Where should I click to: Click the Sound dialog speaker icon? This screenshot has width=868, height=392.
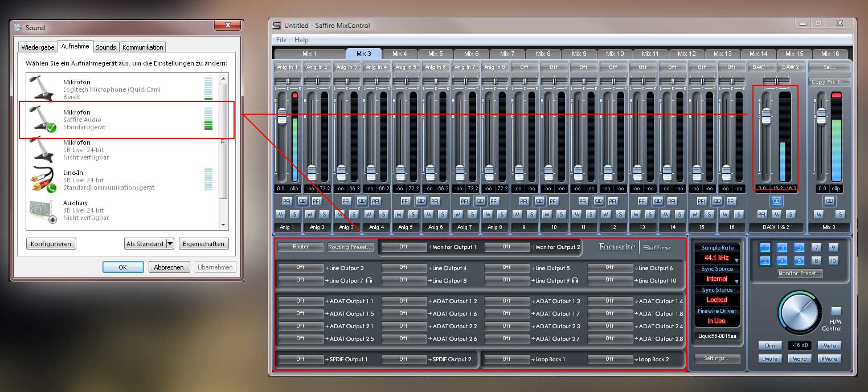(18, 27)
